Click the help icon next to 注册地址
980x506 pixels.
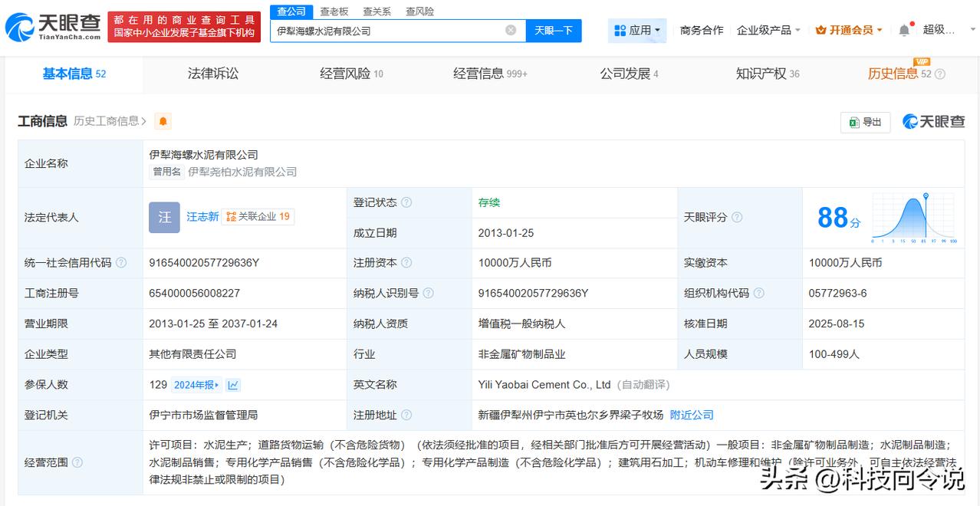click(x=406, y=415)
